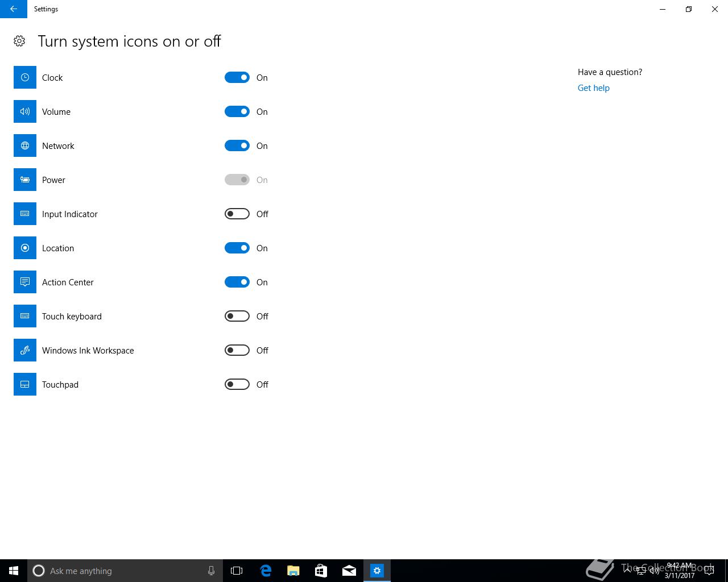Click the microphone icon in search box
The width and height of the screenshot is (728, 582).
[x=211, y=571]
